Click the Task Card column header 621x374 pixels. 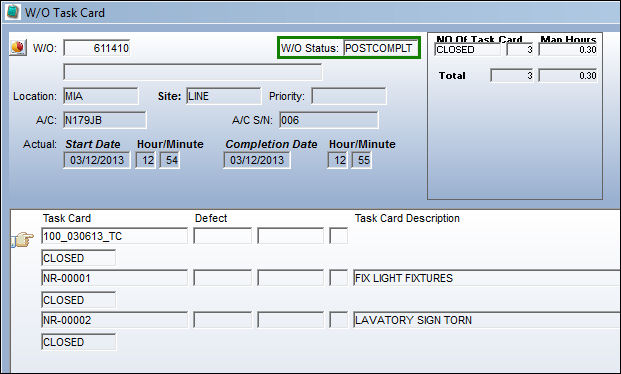pos(67,218)
